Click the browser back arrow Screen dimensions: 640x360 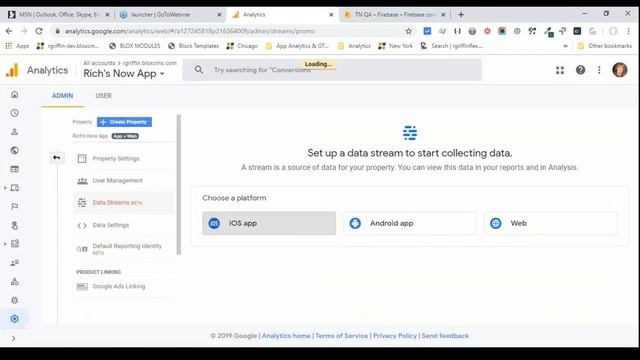(x=9, y=31)
